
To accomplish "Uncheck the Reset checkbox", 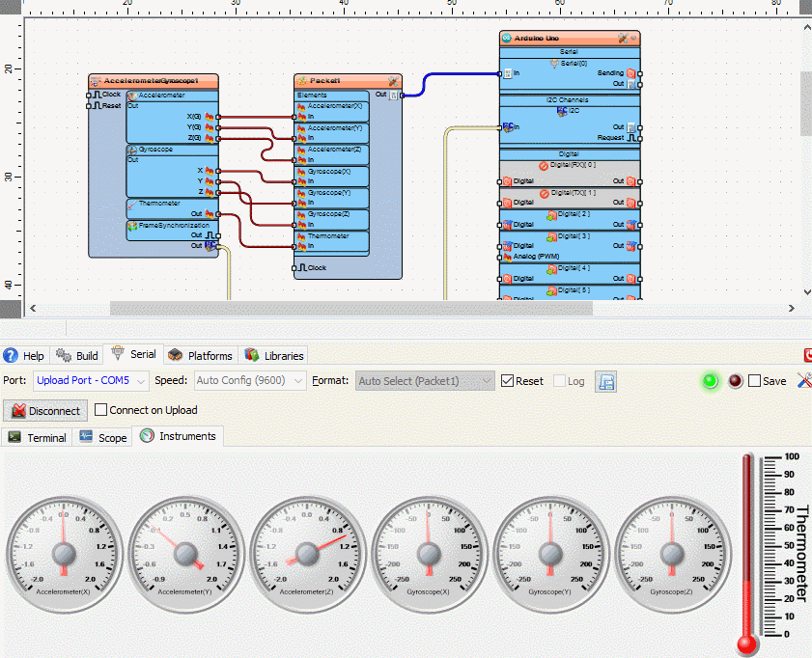I will [x=507, y=381].
